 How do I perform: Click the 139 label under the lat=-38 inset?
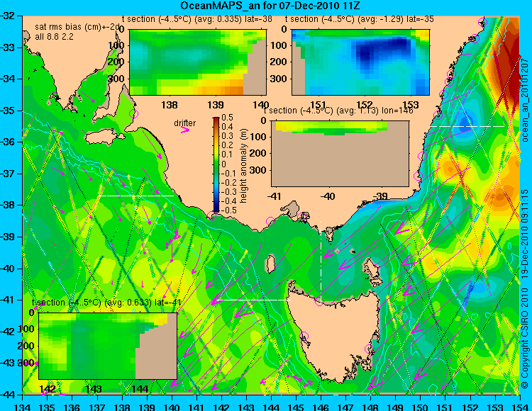pyautogui.click(x=216, y=105)
